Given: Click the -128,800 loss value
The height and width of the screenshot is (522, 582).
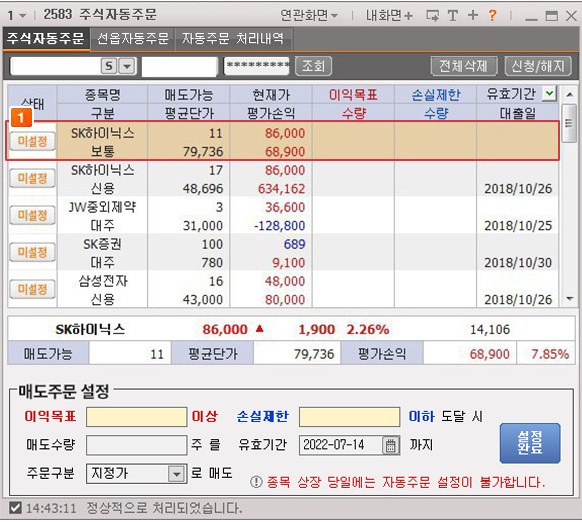Looking at the screenshot, I should point(279,225).
